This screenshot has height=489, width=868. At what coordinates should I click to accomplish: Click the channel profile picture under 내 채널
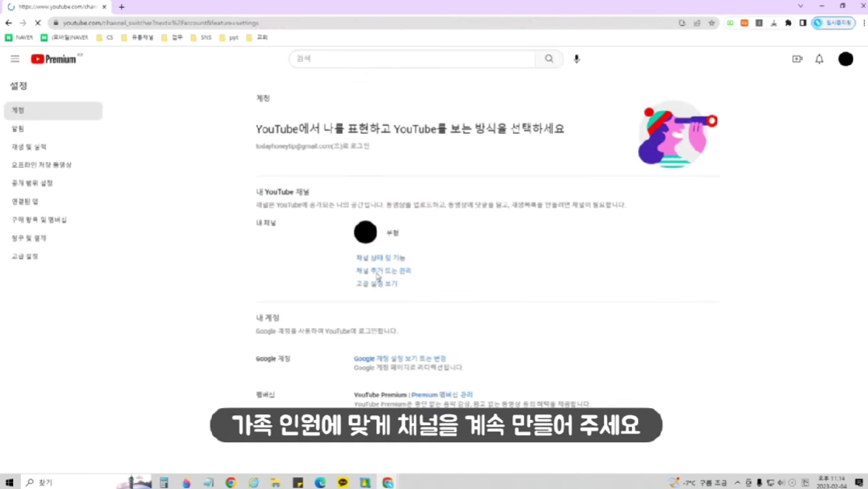(365, 232)
